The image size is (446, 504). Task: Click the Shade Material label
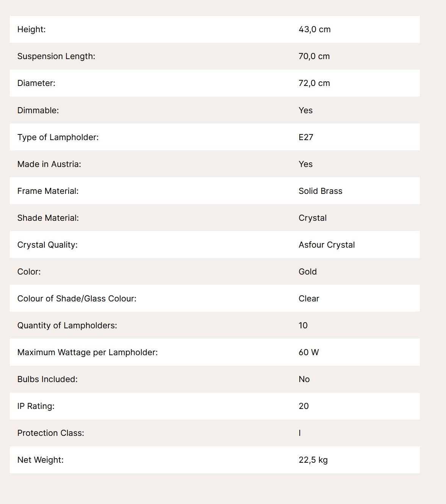pos(48,218)
